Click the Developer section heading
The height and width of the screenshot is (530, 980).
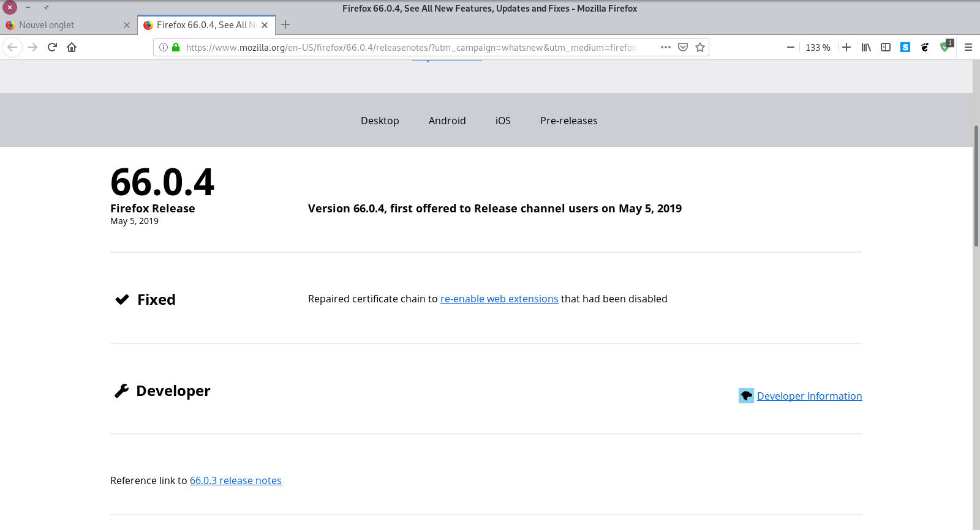[x=173, y=390]
